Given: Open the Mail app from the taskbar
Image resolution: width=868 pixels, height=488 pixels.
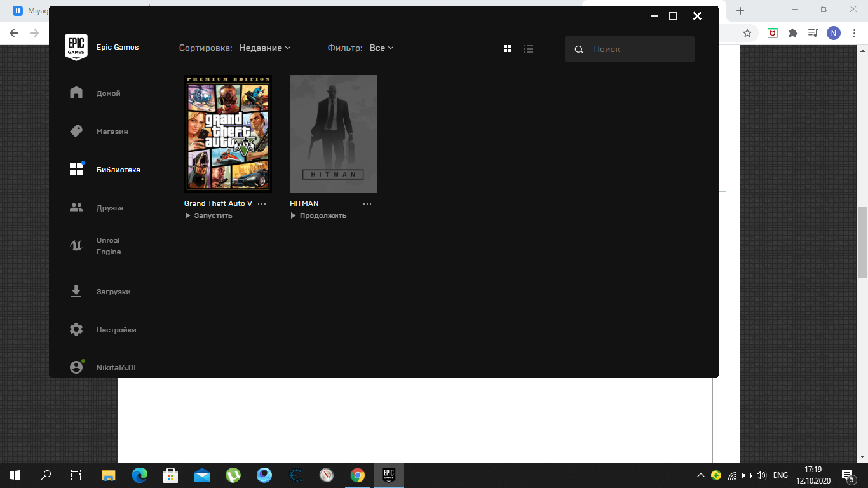Looking at the screenshot, I should tap(202, 475).
